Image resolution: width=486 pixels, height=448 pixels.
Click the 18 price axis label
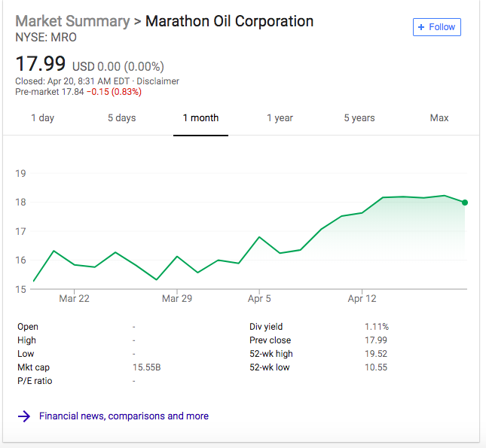[x=20, y=203]
